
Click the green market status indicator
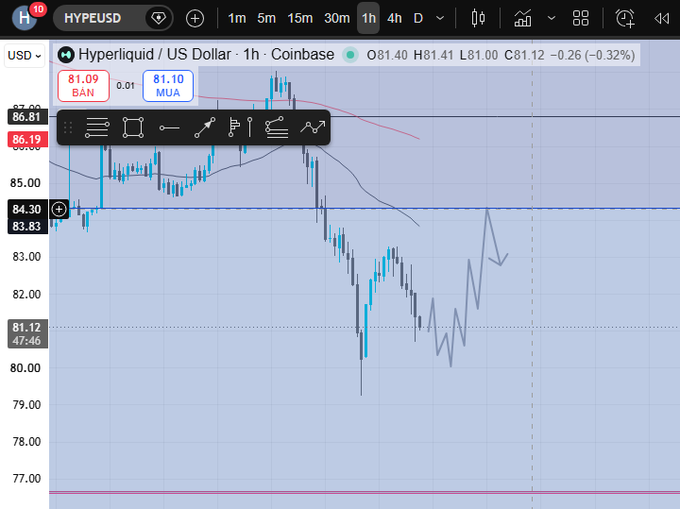coord(350,55)
